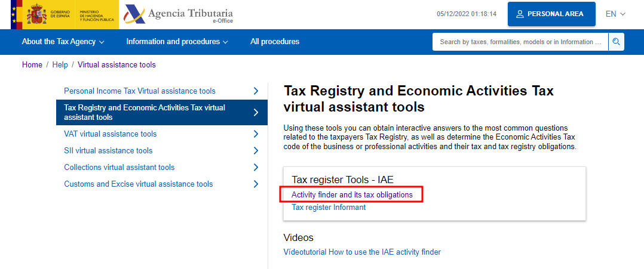The image size is (644, 269).
Task: Go to the Home breadcrumb
Action: (32, 65)
